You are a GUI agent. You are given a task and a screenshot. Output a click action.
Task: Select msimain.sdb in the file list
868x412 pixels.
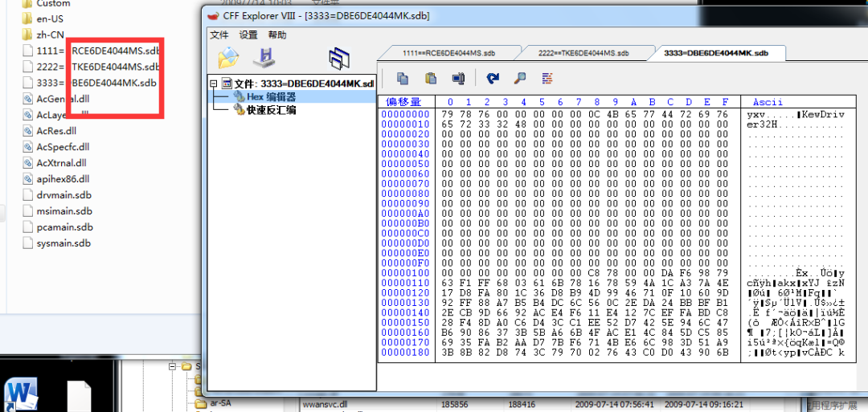point(64,211)
